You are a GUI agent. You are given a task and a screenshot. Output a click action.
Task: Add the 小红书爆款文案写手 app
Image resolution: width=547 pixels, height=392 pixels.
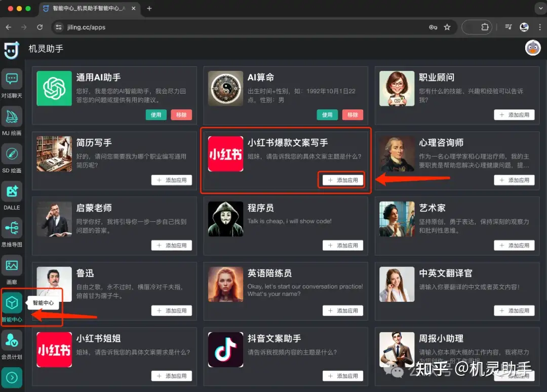(343, 180)
